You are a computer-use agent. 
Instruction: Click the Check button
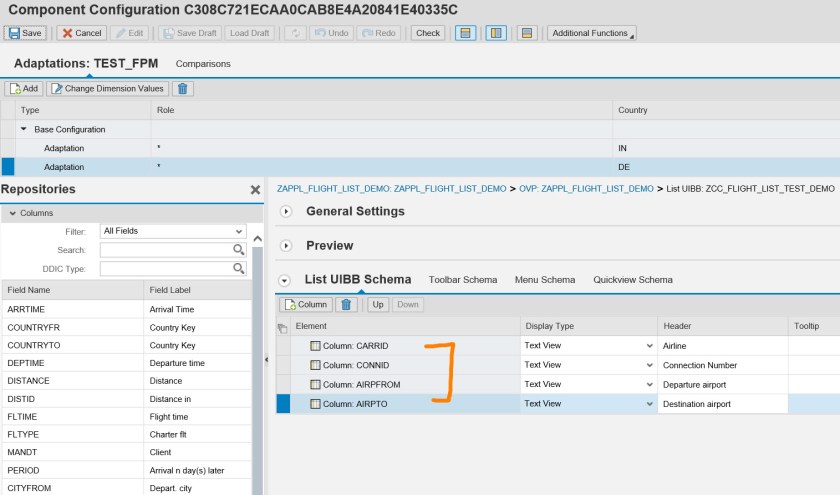tap(428, 33)
